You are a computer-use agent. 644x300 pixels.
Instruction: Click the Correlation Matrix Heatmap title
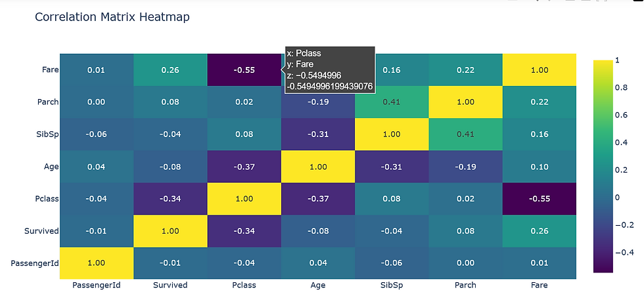[112, 17]
